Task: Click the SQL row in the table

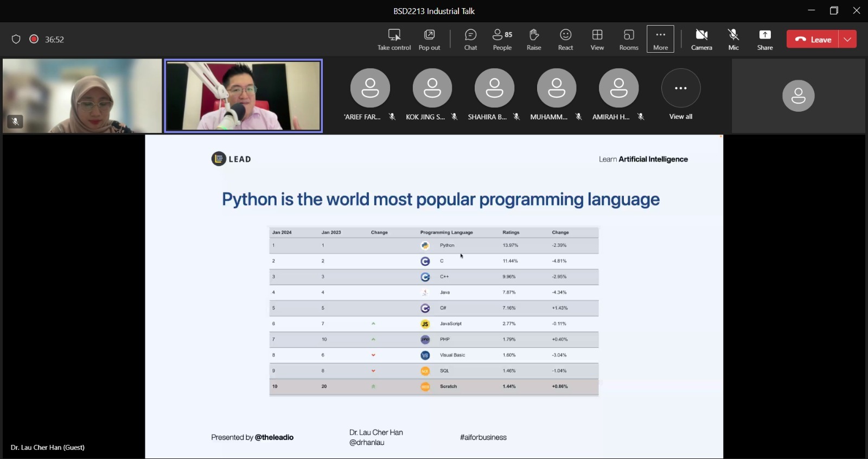Action: [434, 371]
